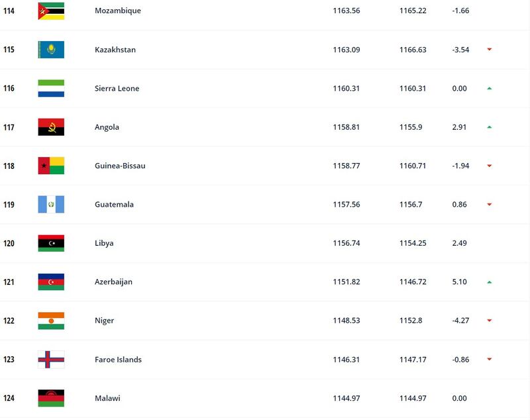Select the Guinea-Bissau country name
Image resolution: width=530 pixels, height=420 pixels.
[x=120, y=166]
